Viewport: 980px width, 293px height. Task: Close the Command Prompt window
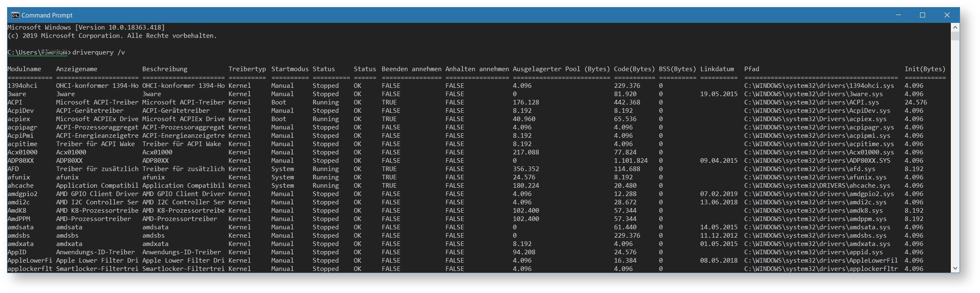(x=947, y=15)
